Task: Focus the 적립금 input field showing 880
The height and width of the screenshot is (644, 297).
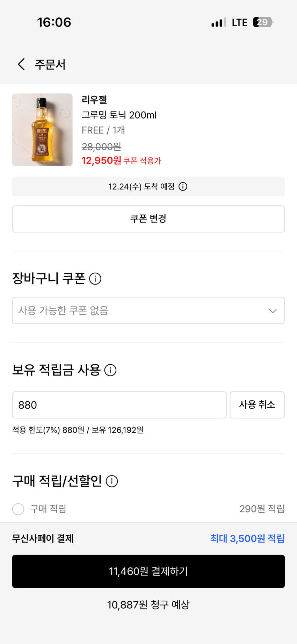Action: (119, 405)
